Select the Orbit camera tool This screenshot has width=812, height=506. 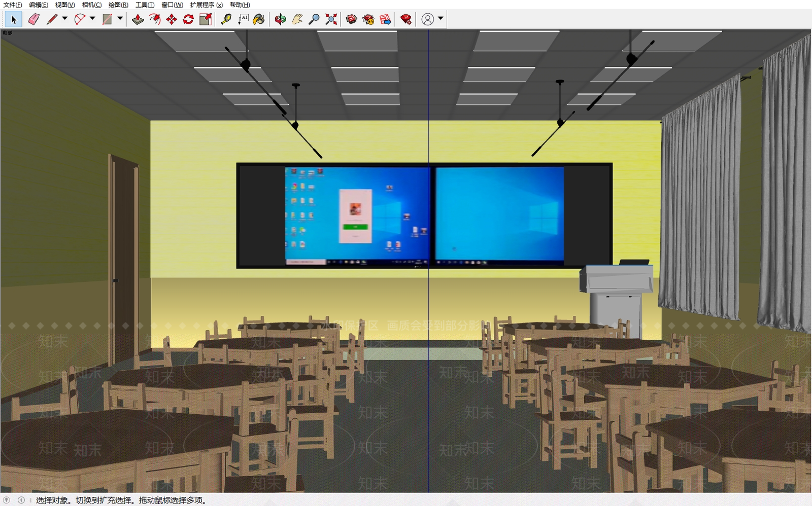[x=280, y=19]
